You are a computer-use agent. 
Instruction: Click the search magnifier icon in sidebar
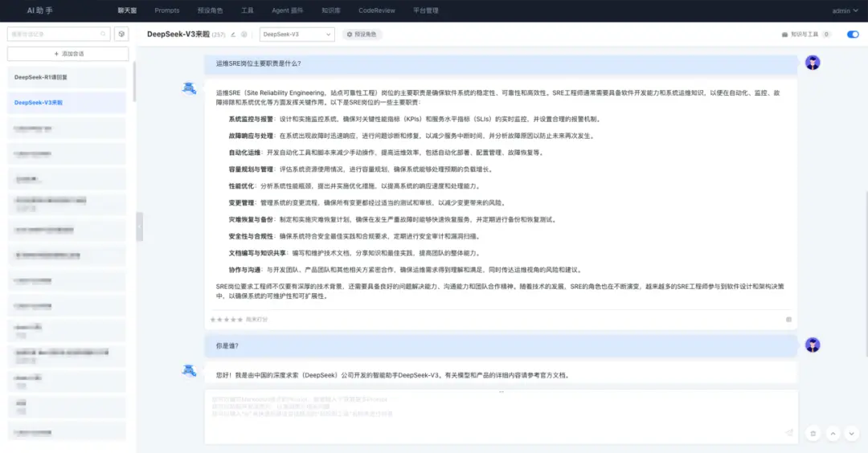click(103, 35)
